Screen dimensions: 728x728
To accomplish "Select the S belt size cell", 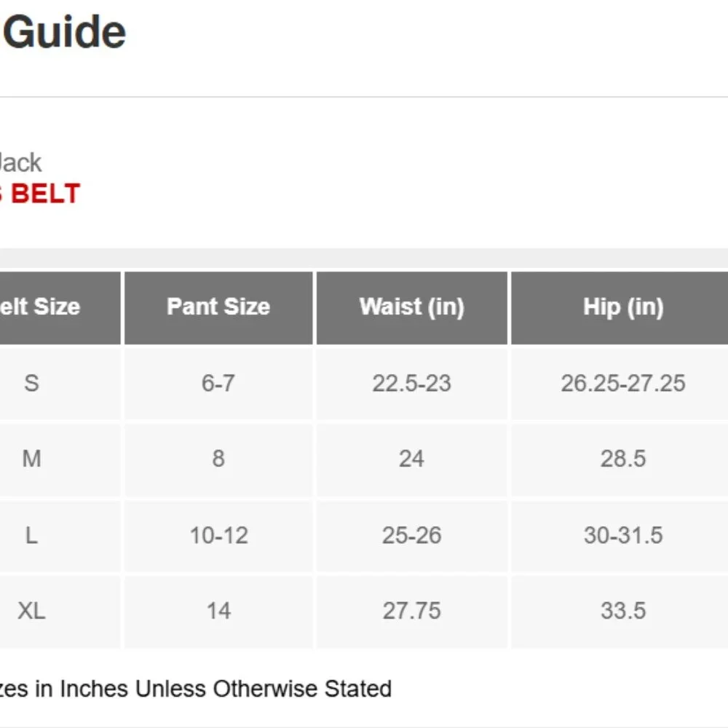I will [x=60, y=384].
